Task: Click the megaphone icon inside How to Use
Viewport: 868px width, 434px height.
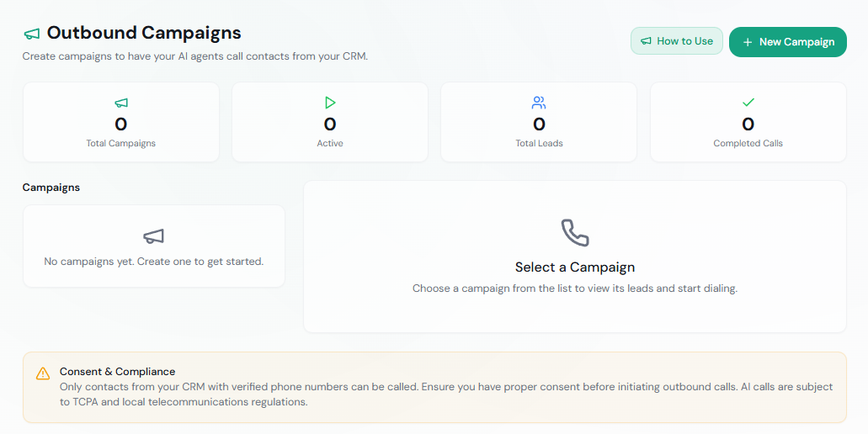Action: pos(646,41)
